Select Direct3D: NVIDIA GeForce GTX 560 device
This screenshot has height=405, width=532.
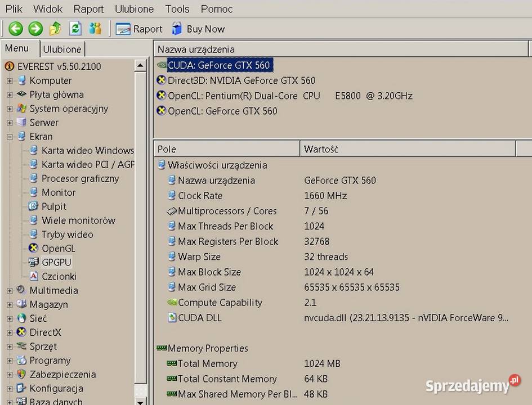242,80
